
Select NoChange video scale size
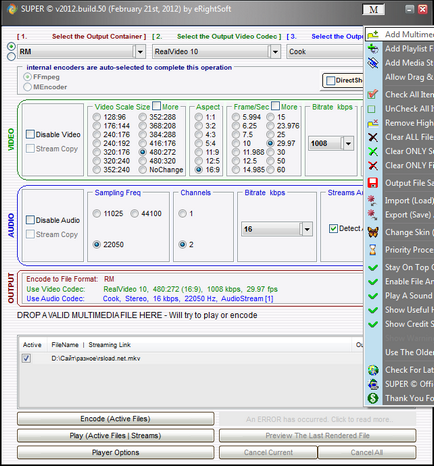[x=143, y=170]
